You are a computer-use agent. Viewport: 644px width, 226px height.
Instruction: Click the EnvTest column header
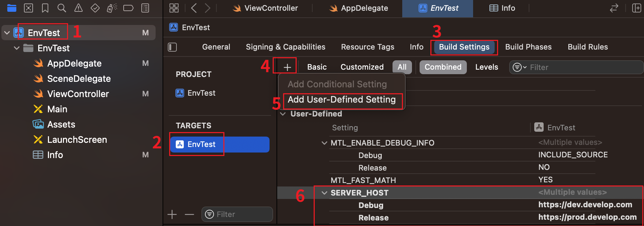(x=555, y=128)
